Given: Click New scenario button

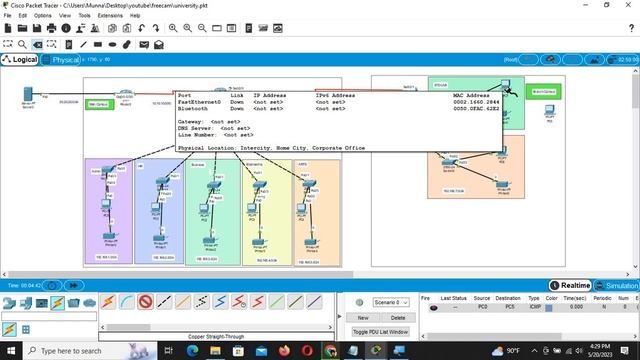Looking at the screenshot, I should [x=363, y=318].
